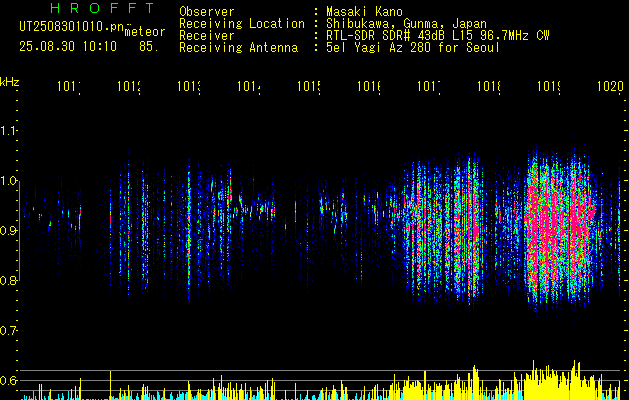Click the Receiver label

pyautogui.click(x=207, y=36)
